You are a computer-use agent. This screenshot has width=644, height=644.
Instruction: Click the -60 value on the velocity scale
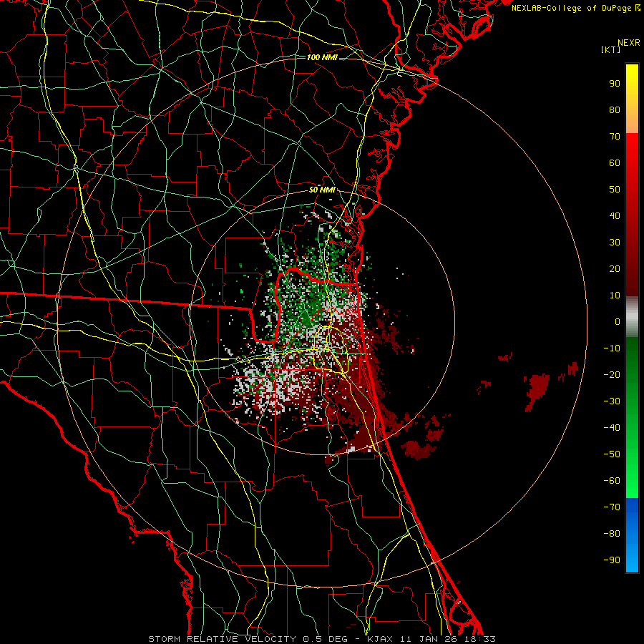[x=612, y=481]
